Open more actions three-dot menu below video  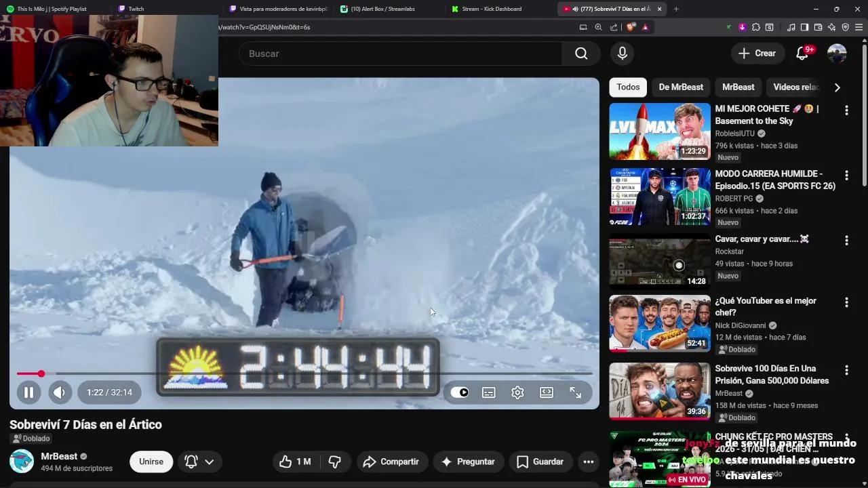tap(589, 462)
